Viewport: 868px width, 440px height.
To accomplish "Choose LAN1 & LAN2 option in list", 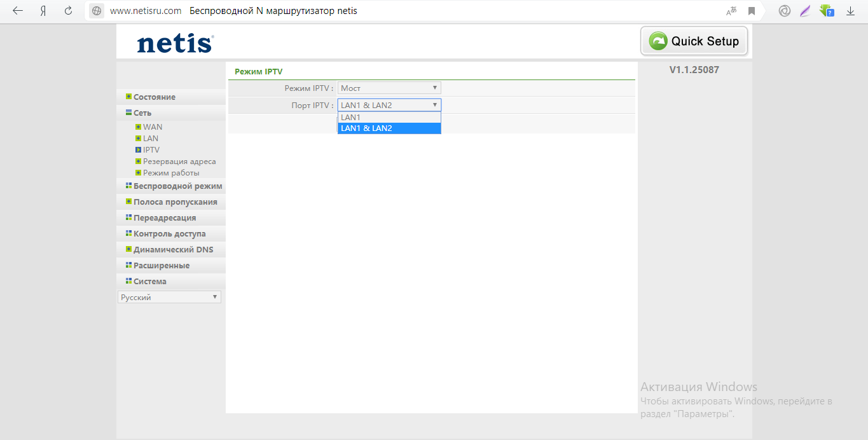I will point(389,128).
